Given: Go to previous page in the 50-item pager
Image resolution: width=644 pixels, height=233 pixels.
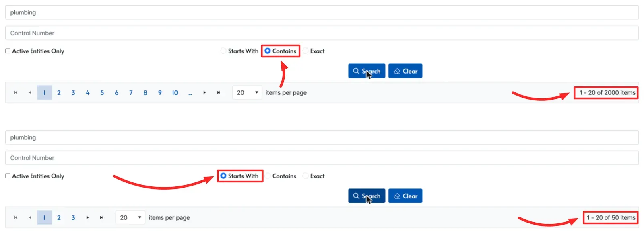Looking at the screenshot, I should 30,218.
